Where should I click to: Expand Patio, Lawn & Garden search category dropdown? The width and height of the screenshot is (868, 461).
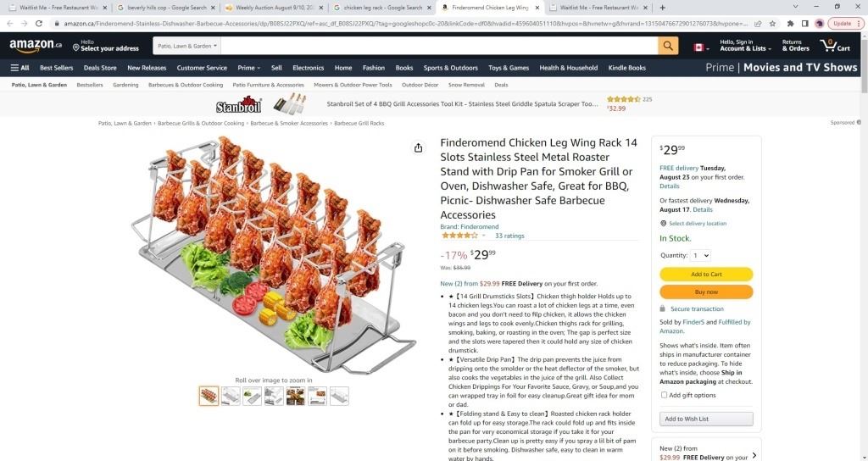click(x=186, y=46)
